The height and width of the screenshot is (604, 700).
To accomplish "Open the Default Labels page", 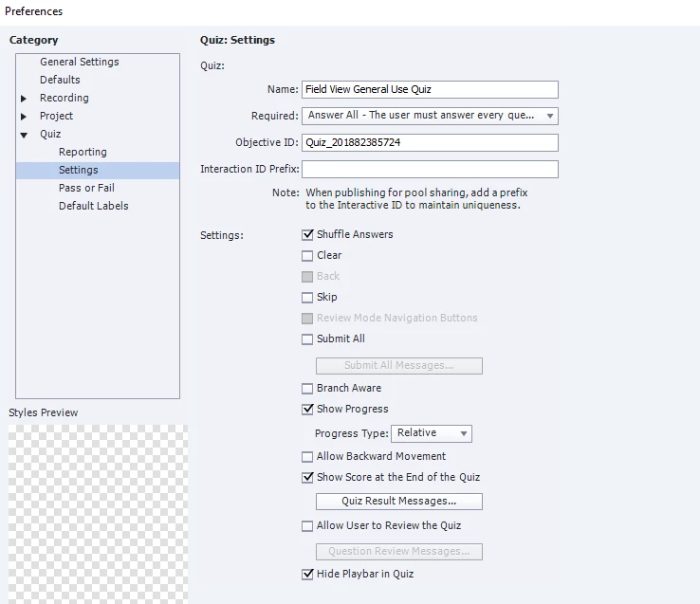I will click(x=94, y=206).
